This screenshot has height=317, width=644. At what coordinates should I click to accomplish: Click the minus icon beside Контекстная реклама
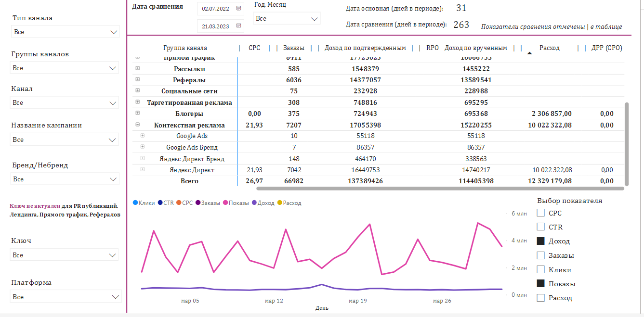[x=137, y=125]
